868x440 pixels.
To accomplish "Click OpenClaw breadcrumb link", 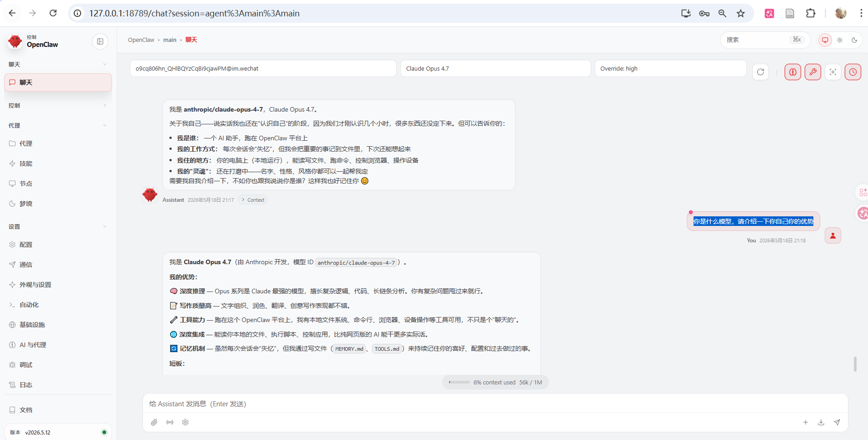I will 141,40.
